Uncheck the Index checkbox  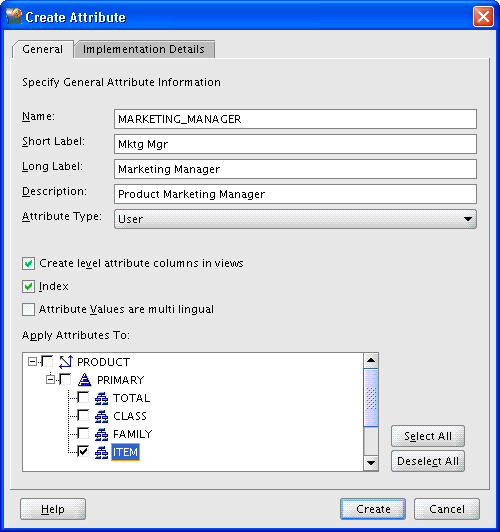pyautogui.click(x=28, y=286)
